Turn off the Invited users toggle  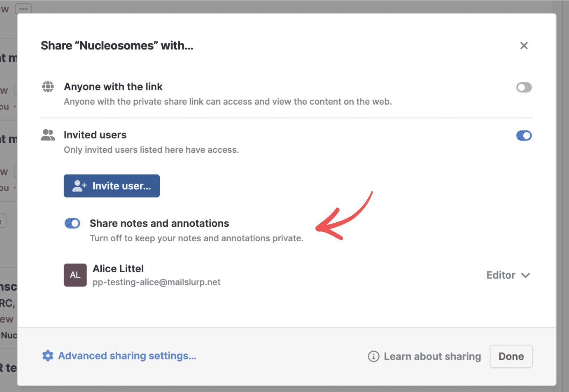coord(524,135)
